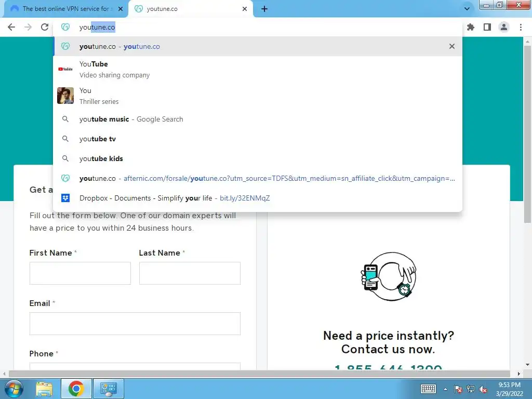
Task: Go back with the browser back arrow
Action: pyautogui.click(x=11, y=27)
